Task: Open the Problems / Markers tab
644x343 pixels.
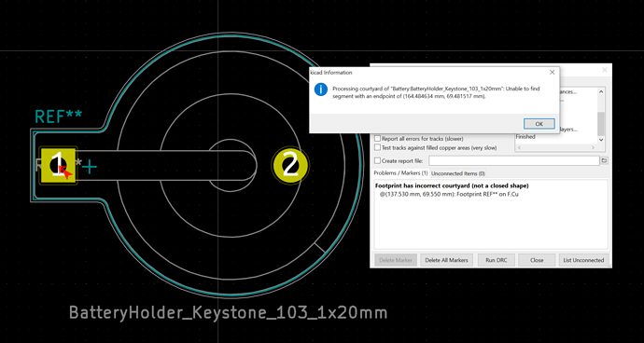Action: (401, 173)
